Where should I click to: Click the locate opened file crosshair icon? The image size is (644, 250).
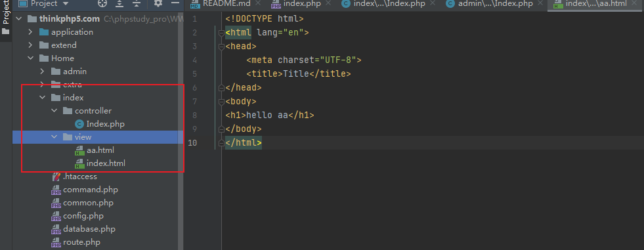[x=102, y=3]
